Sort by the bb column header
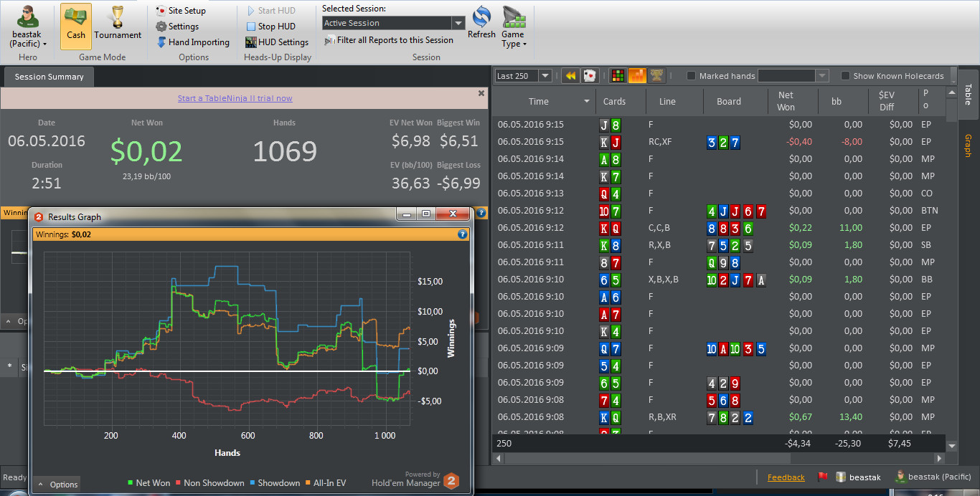Screen dimensions: 980x496 pyautogui.click(x=837, y=102)
